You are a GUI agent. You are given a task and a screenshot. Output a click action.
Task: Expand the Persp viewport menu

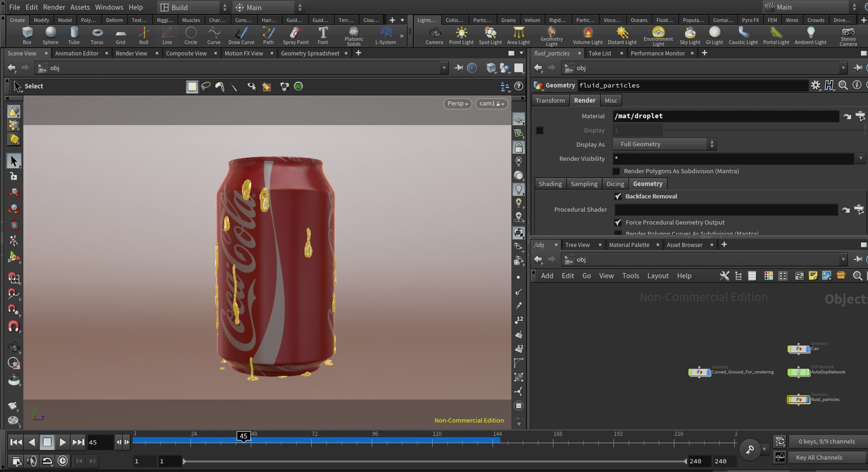[458, 104]
